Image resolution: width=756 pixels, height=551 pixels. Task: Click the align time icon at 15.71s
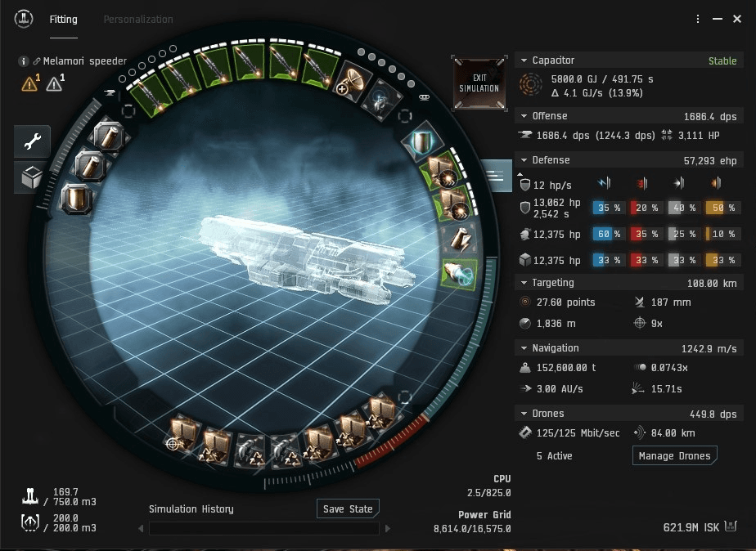(x=638, y=388)
